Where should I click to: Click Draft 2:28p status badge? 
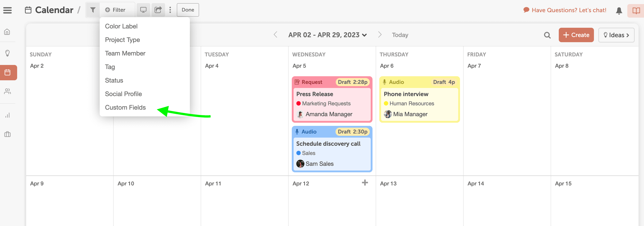(352, 82)
